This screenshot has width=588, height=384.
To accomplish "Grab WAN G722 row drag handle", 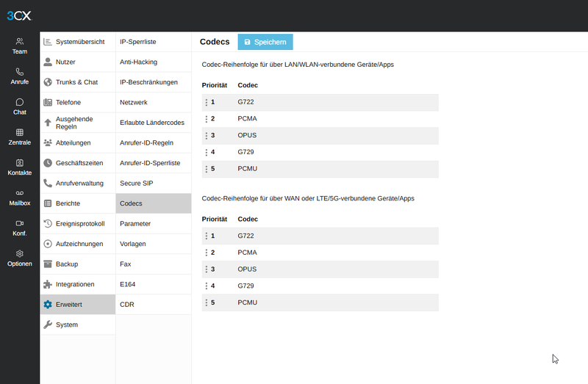I will click(x=207, y=236).
